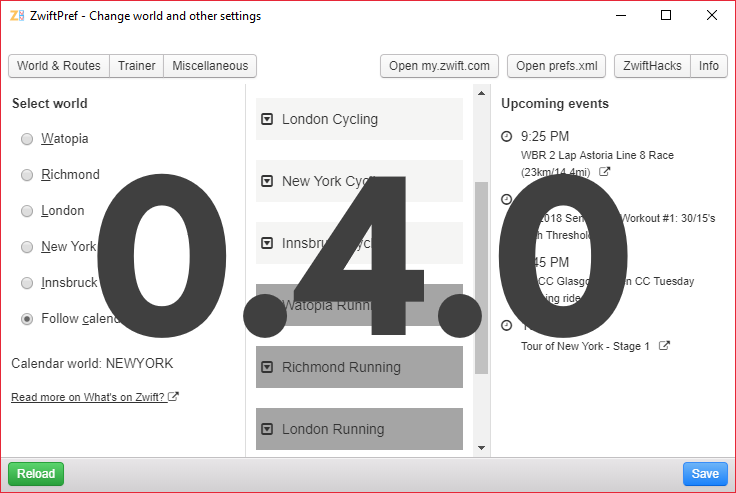Open the WBR 2 Lap Astoria Line 8 Race event
This screenshot has width=736, height=493.
[597, 163]
